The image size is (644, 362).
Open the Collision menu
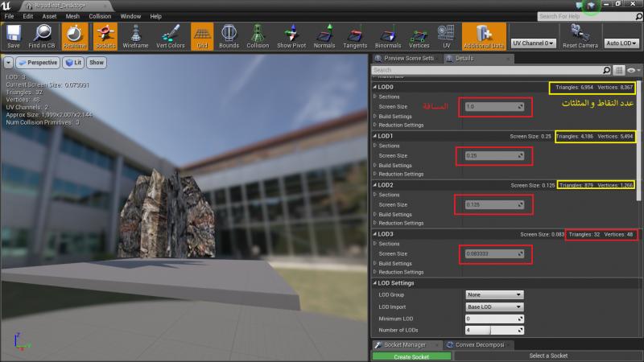point(100,16)
